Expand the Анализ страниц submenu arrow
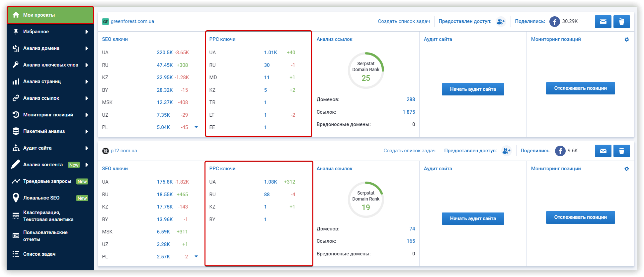The width and height of the screenshot is (644, 277). point(87,81)
